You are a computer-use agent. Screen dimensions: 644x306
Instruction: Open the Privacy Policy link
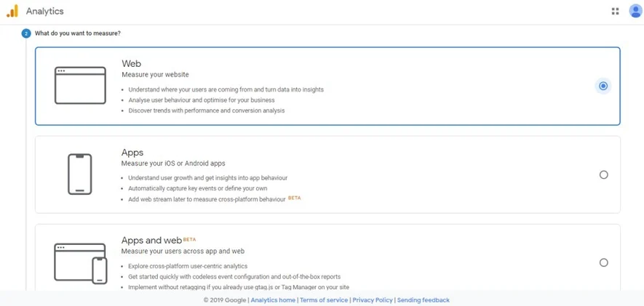(373, 300)
